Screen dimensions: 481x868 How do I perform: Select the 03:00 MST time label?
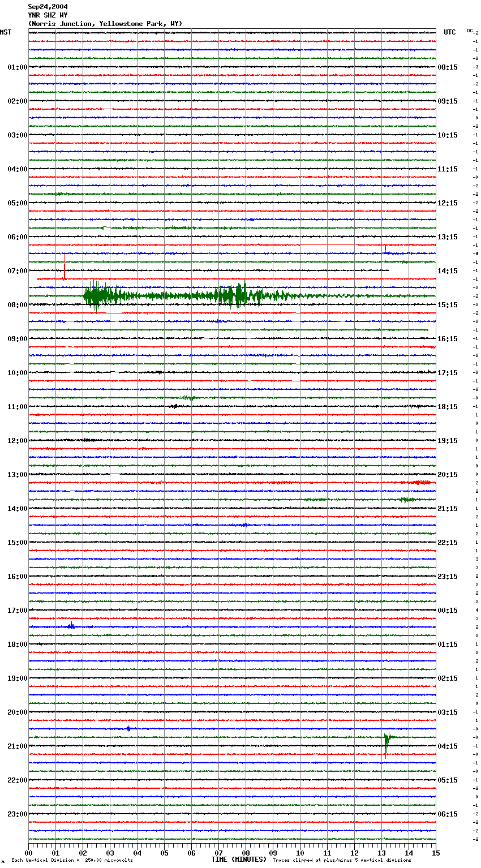(18, 135)
